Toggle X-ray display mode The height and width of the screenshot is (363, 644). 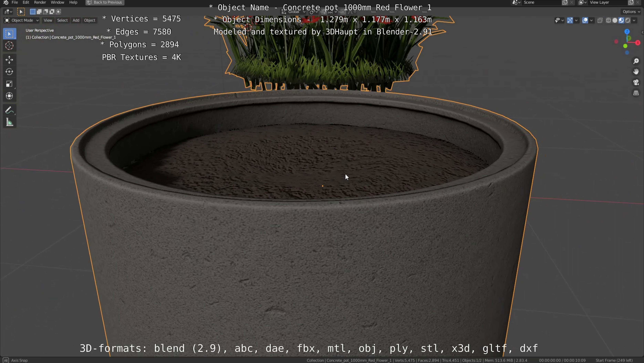[x=600, y=20]
